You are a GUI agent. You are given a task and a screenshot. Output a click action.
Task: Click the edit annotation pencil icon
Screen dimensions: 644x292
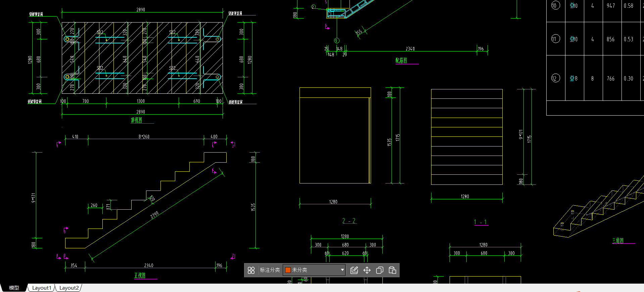pyautogui.click(x=354, y=270)
